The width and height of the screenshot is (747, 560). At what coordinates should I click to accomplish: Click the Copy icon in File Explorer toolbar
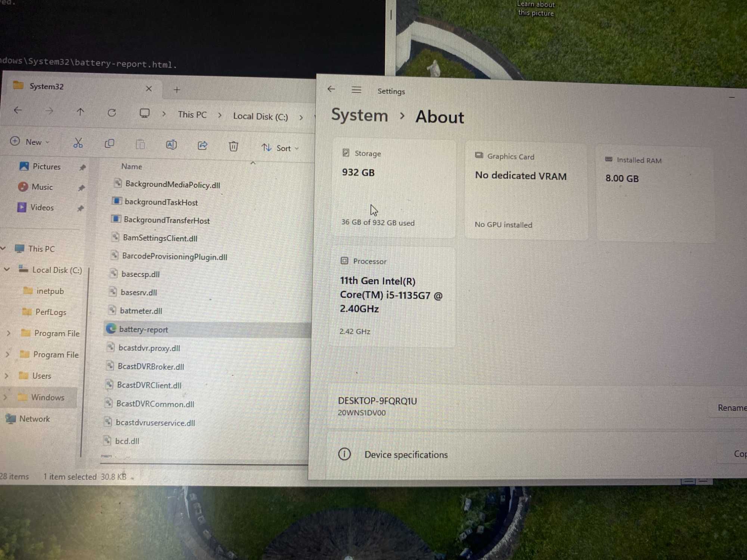tap(109, 144)
